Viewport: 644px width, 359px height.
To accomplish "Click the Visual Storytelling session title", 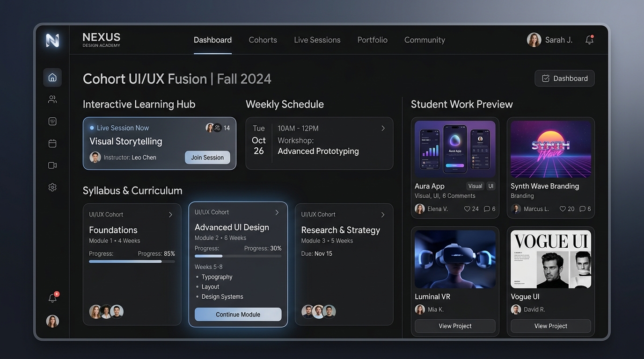I will tap(126, 141).
